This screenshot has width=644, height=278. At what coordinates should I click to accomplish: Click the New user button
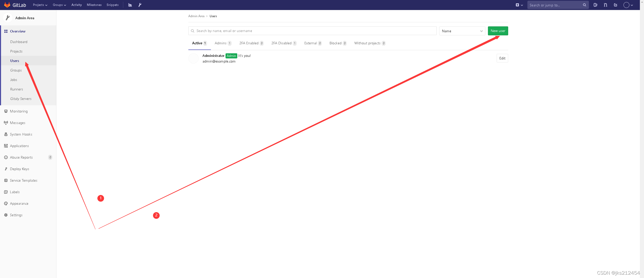pos(498,31)
